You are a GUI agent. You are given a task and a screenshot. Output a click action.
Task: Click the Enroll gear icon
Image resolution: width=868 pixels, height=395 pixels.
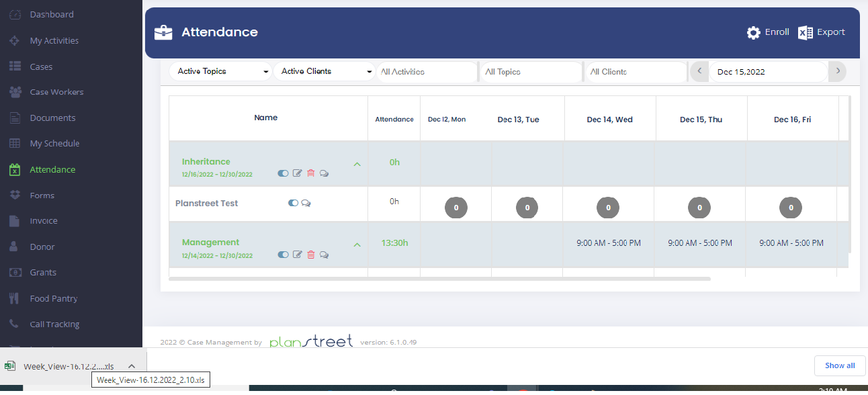[754, 32]
